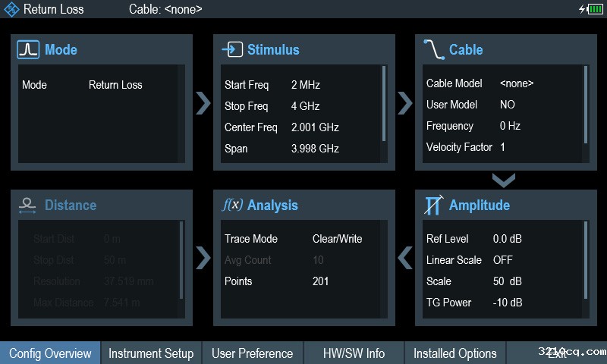The height and width of the screenshot is (364, 607).
Task: Change Trace Mode Clear/Write setting
Action: [x=337, y=239]
